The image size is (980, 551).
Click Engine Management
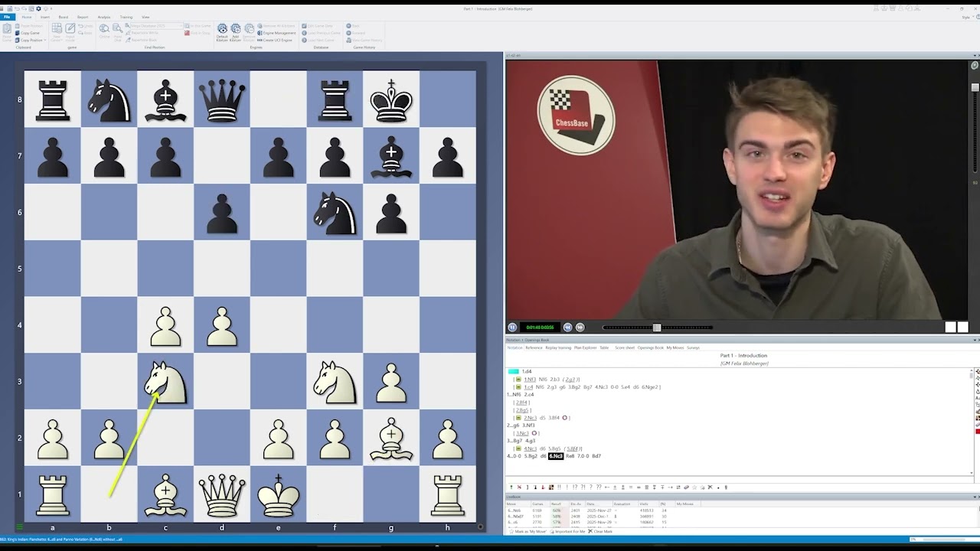tap(276, 33)
